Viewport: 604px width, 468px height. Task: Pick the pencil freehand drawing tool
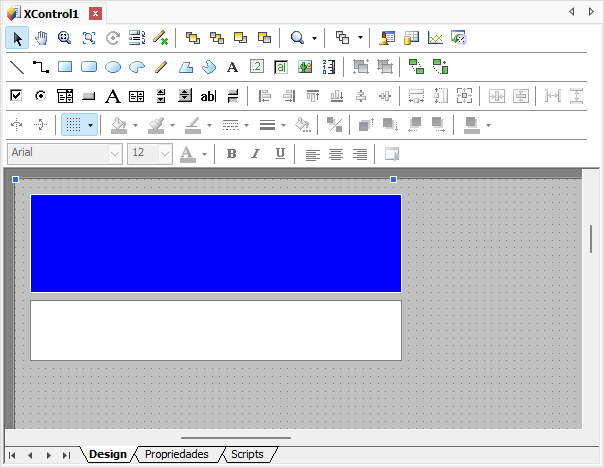(161, 67)
